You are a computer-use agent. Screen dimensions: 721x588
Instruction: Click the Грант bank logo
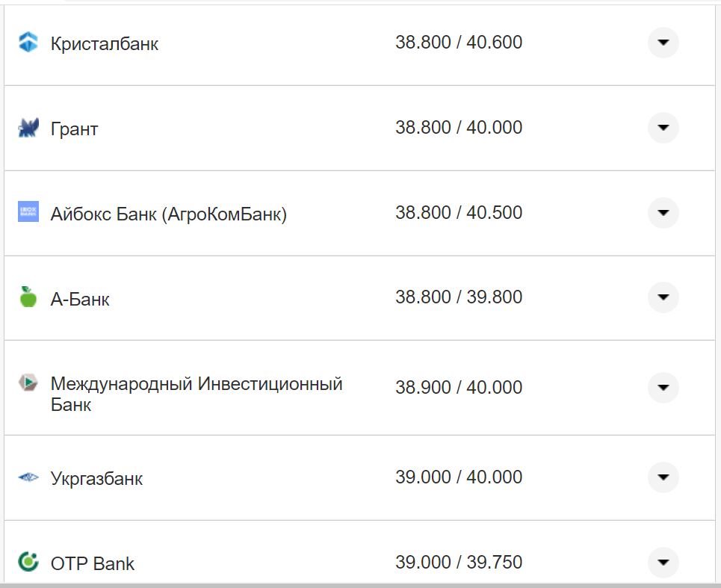click(x=27, y=128)
